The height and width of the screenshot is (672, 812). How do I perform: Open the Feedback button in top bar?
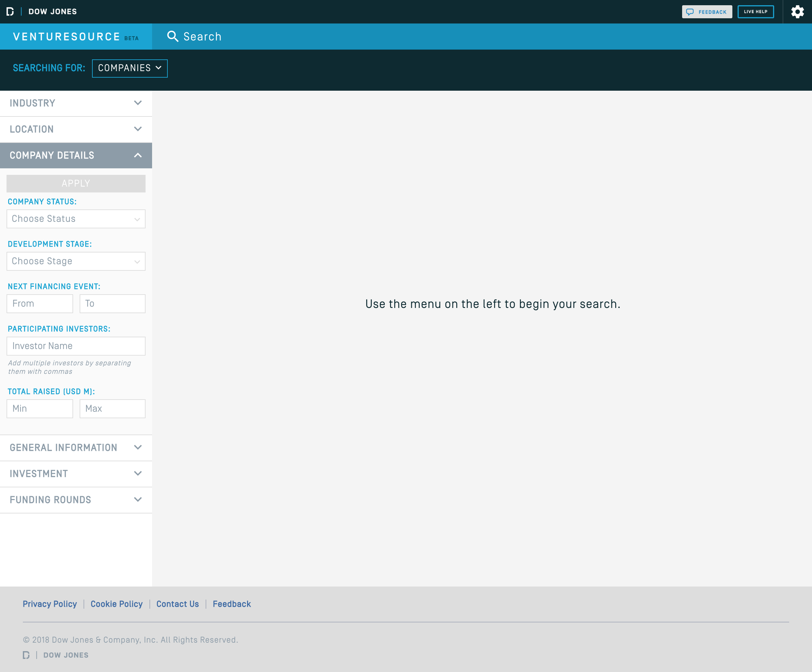click(x=707, y=12)
